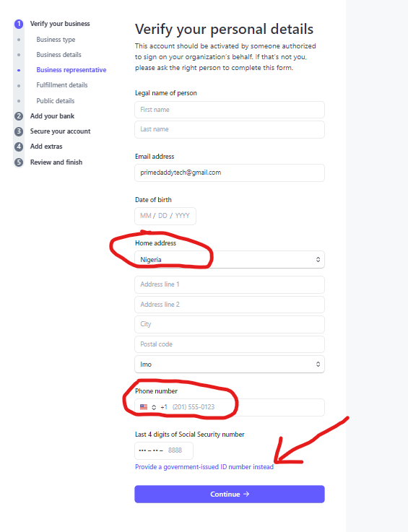This screenshot has width=408, height=532.
Task: Click the Continue button
Action: pos(230,494)
